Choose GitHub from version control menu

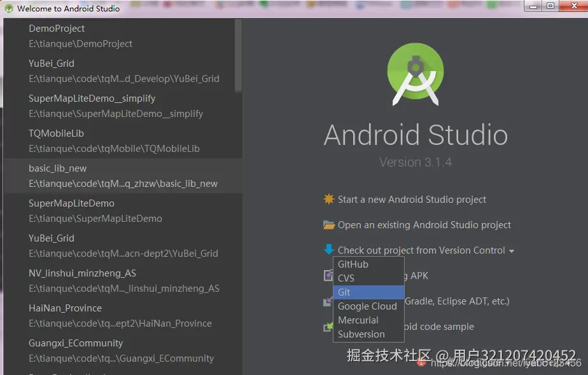coord(368,264)
